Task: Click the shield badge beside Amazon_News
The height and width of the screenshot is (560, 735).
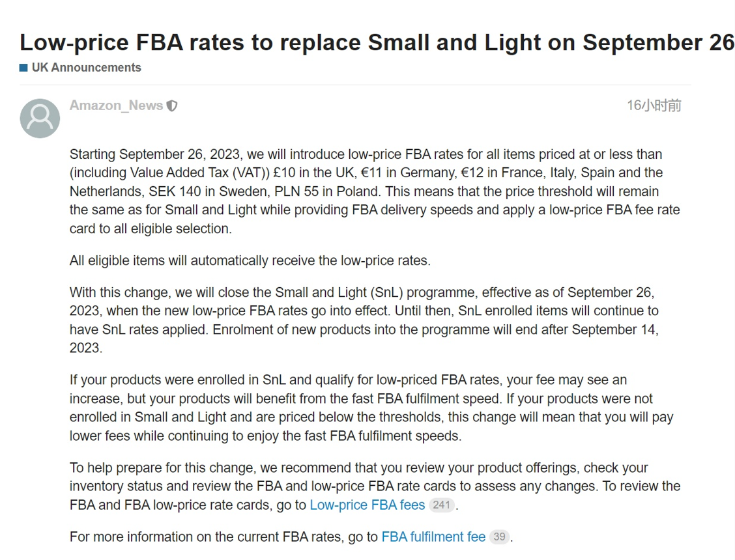Action: [x=172, y=106]
